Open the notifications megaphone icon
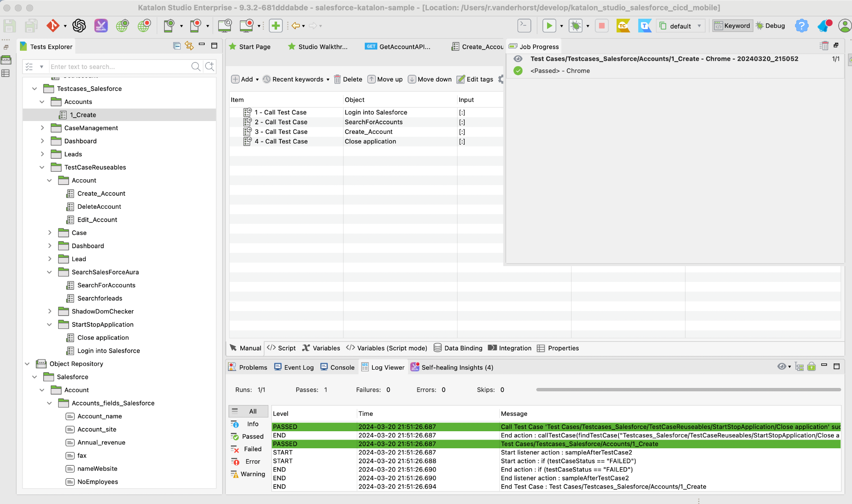Viewport: 852px width, 504px height. pyautogui.click(x=825, y=26)
